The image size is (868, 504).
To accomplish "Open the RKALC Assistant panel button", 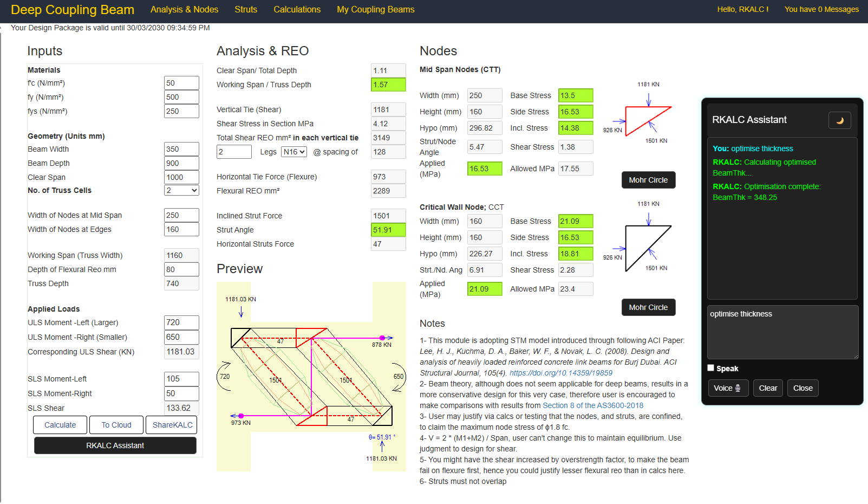I will (x=115, y=445).
